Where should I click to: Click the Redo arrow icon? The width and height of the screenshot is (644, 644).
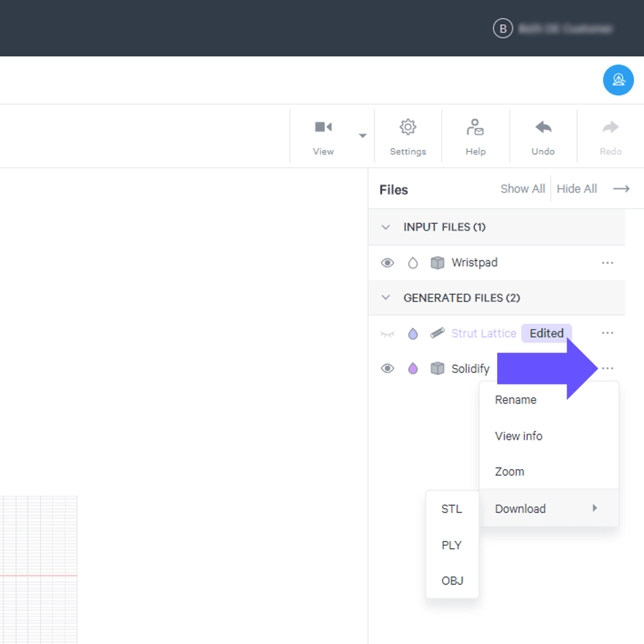pyautogui.click(x=610, y=127)
